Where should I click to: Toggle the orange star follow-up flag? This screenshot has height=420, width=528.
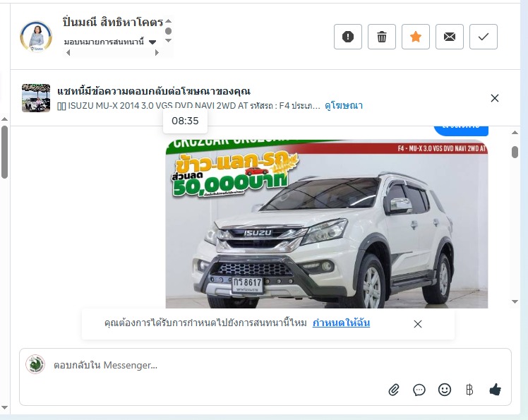[x=416, y=37]
